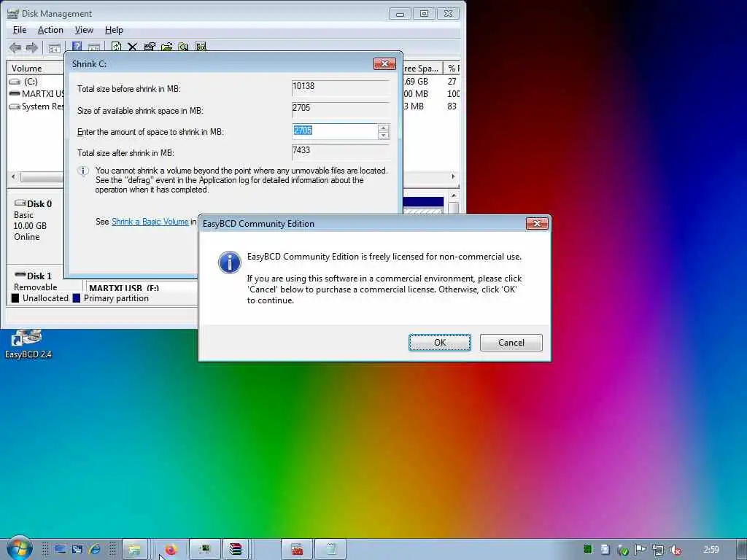Click the red toolbox taskbar button

tap(297, 550)
